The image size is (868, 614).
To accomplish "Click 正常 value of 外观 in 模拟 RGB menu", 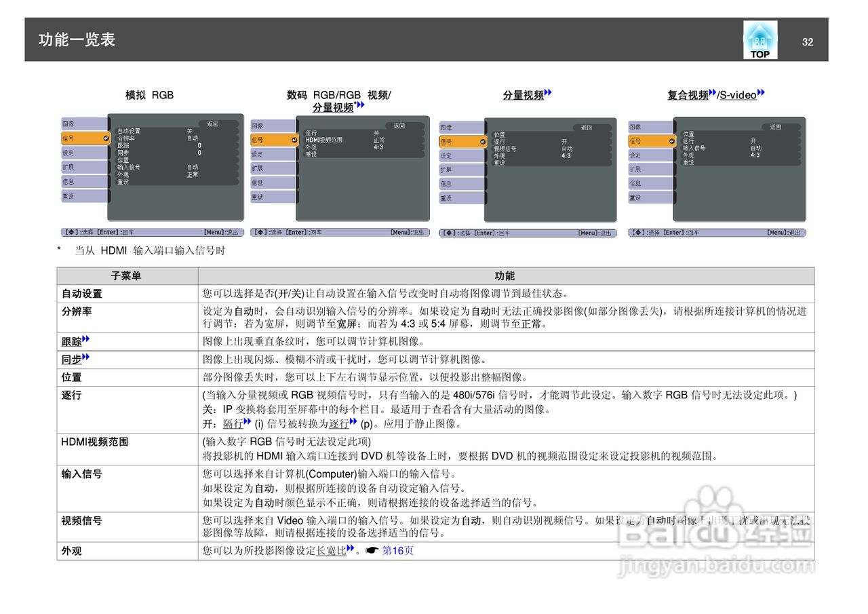I will (x=193, y=174).
